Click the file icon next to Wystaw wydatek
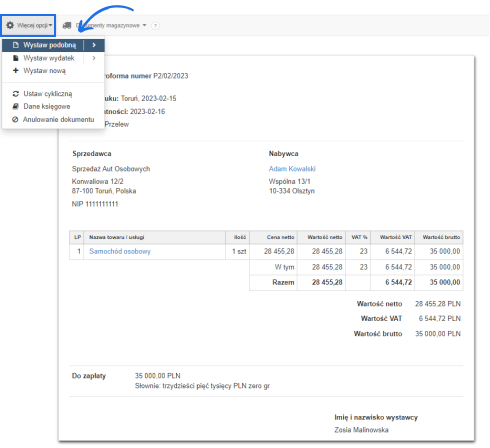The height and width of the screenshot is (448, 490). point(15,58)
